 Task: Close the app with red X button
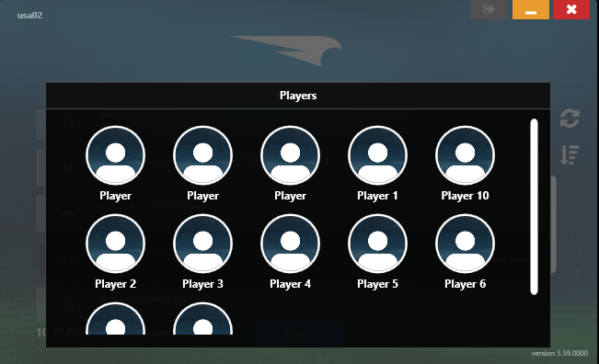pos(571,9)
